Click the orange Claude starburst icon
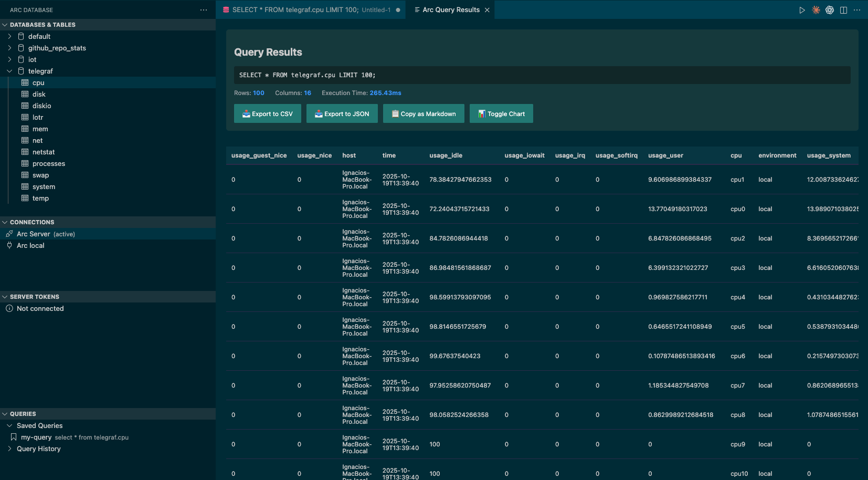 [x=816, y=10]
